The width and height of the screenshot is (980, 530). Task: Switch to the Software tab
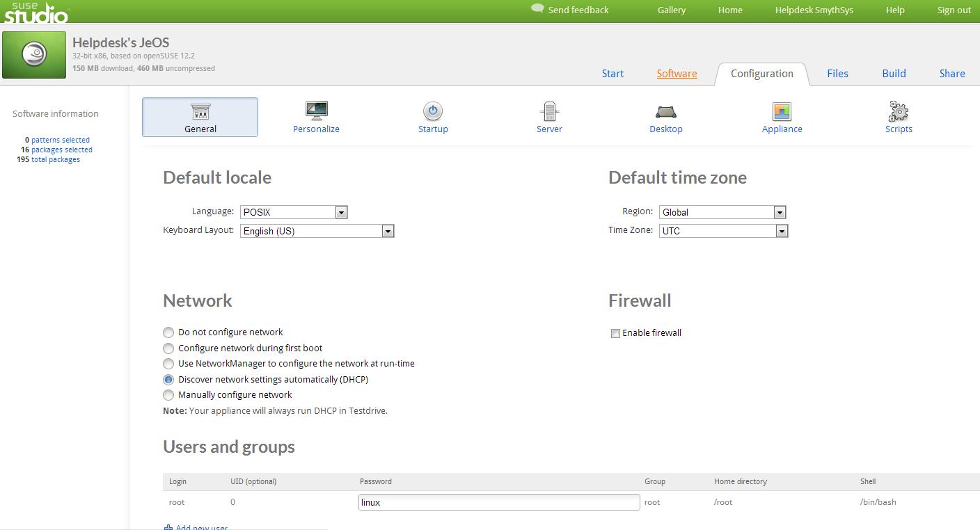pyautogui.click(x=677, y=74)
